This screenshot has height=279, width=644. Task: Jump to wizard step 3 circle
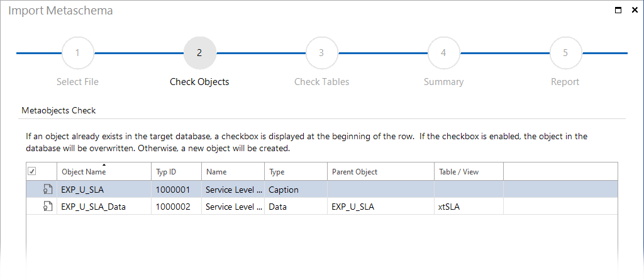coord(321,53)
